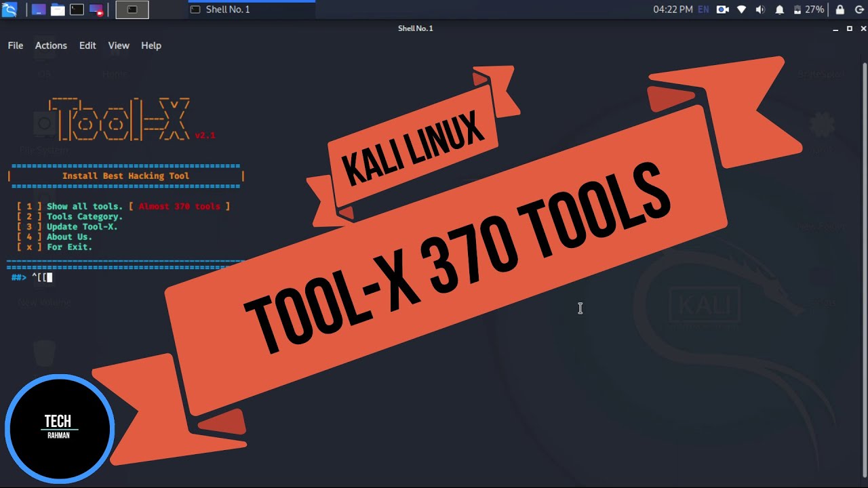The width and height of the screenshot is (868, 488).
Task: Toggle the camera recording indicator
Action: 722,9
